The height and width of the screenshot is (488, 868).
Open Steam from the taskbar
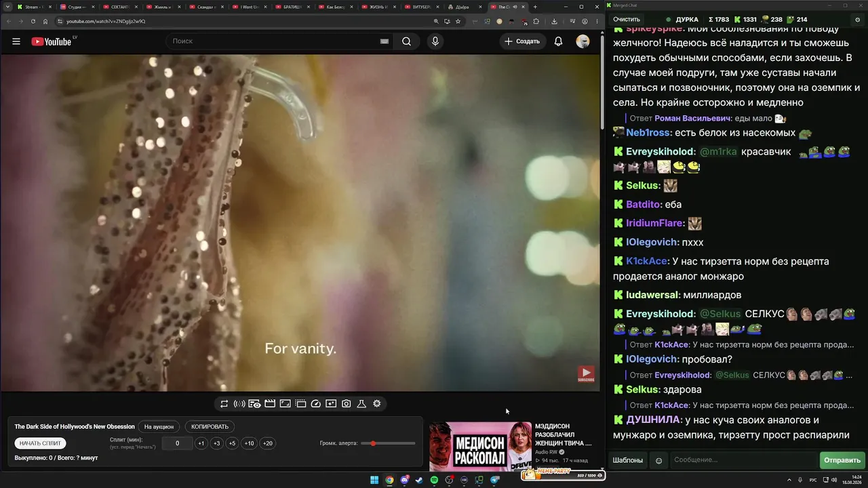(419, 480)
